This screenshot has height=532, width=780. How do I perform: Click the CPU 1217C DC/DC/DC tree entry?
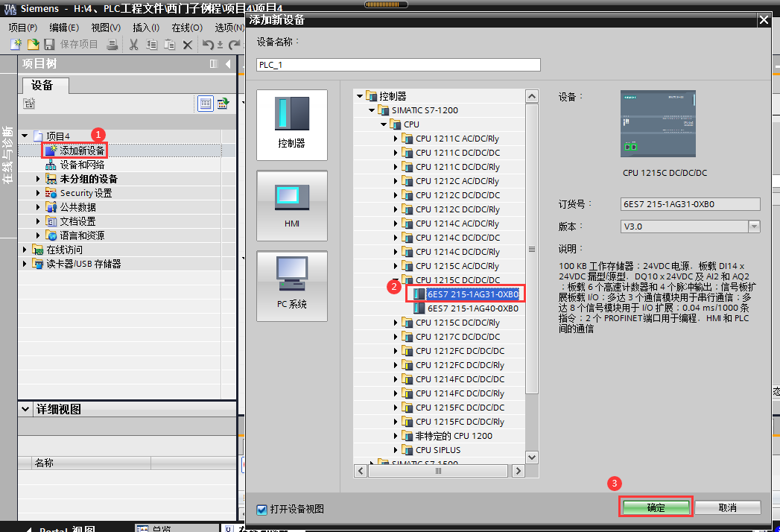tap(457, 337)
